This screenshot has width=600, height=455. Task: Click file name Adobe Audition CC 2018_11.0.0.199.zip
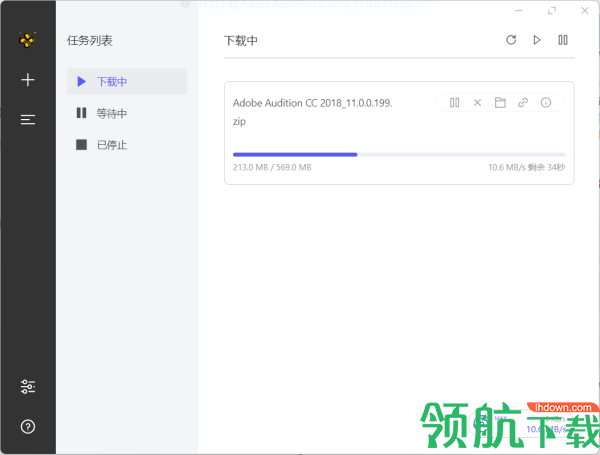pyautogui.click(x=312, y=112)
